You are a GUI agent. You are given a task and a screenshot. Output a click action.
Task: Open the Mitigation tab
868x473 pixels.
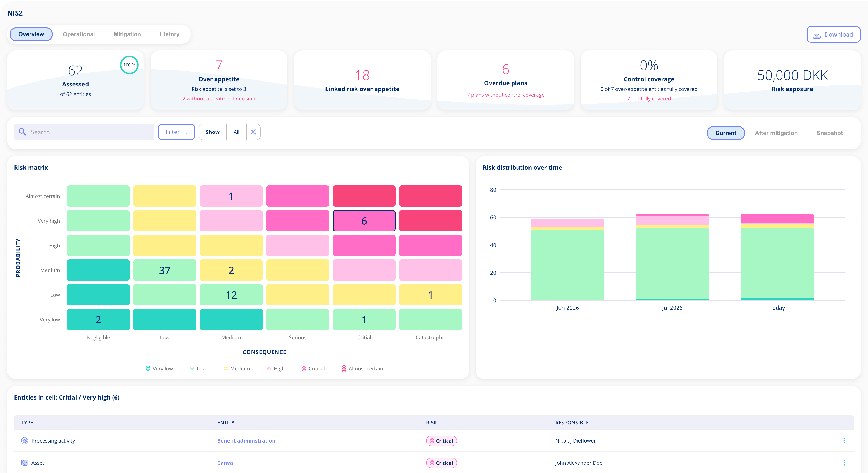click(x=127, y=34)
